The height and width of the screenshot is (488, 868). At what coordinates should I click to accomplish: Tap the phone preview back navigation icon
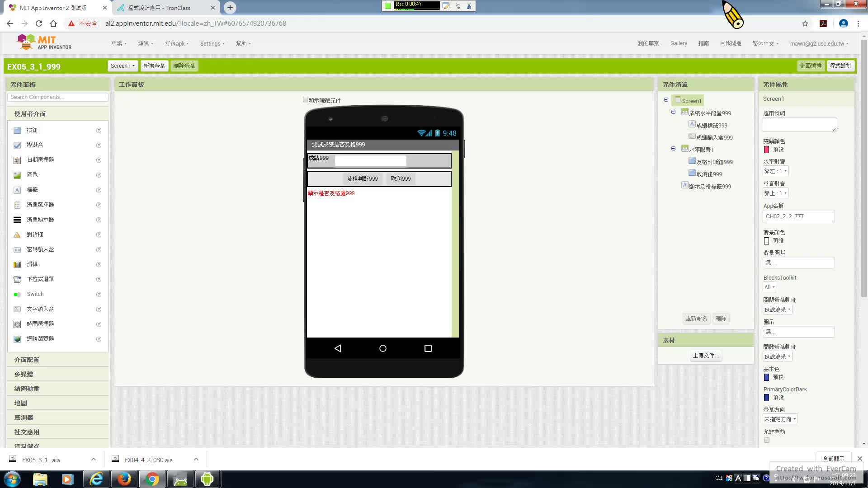338,348
